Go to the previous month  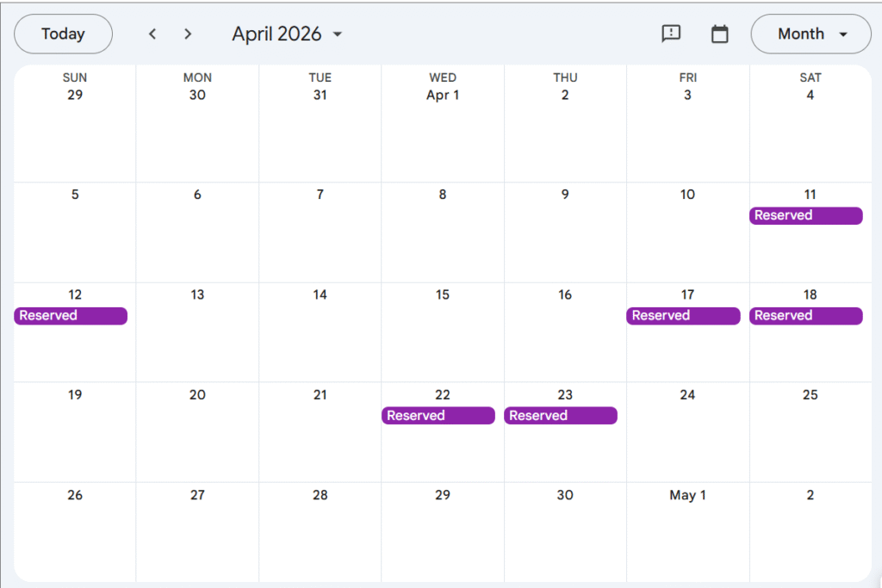coord(152,34)
